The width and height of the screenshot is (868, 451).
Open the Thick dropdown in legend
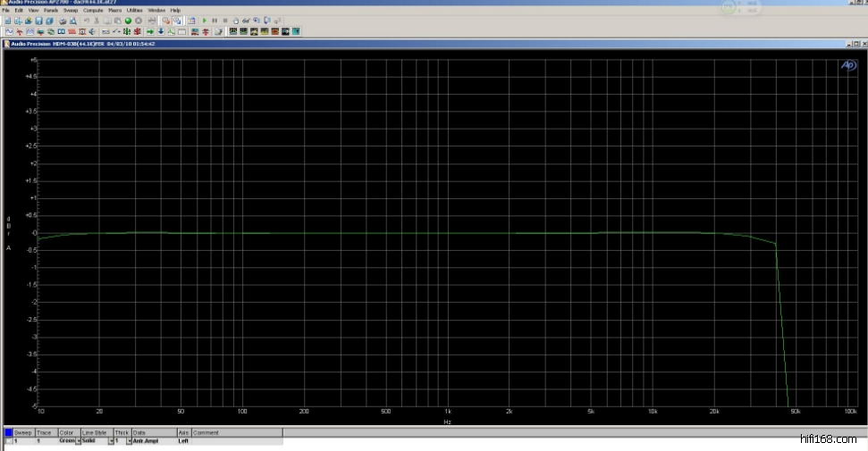129,441
